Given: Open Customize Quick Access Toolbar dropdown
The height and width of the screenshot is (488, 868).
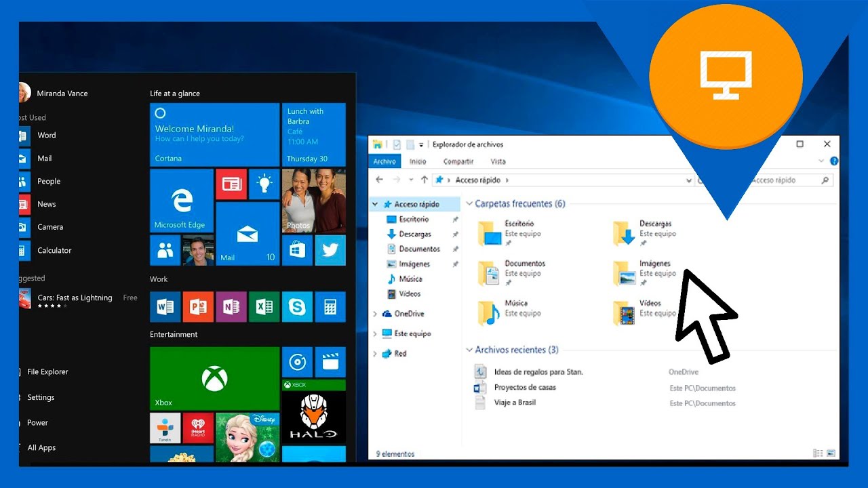Looking at the screenshot, I should [421, 144].
